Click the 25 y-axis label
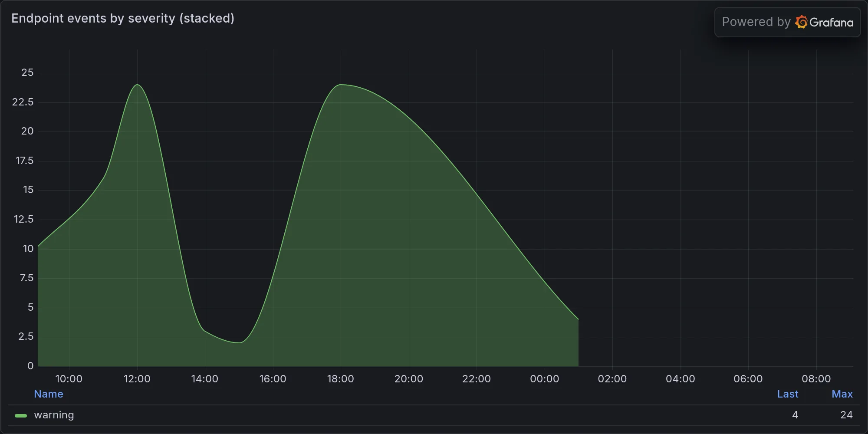 [27, 72]
